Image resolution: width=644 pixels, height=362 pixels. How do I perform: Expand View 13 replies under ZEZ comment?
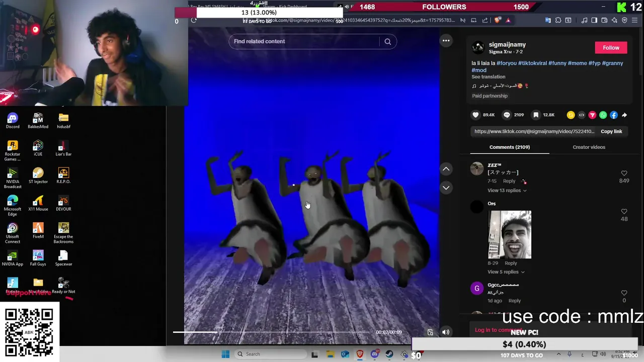click(507, 191)
